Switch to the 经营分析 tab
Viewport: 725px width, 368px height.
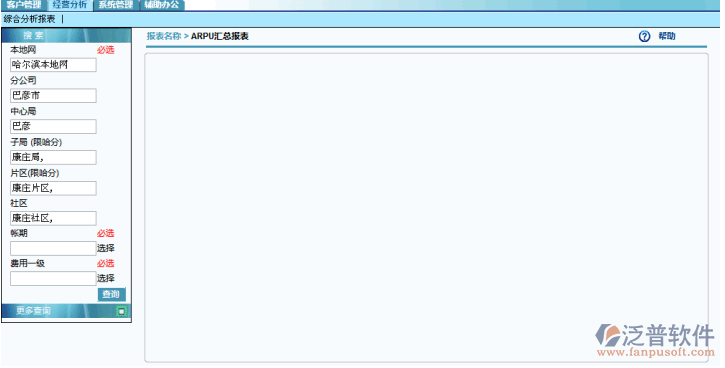click(69, 5)
